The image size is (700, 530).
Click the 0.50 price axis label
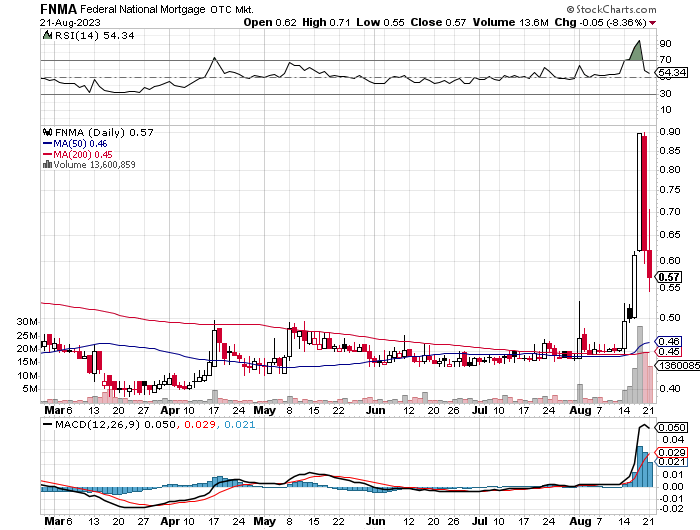[x=670, y=318]
